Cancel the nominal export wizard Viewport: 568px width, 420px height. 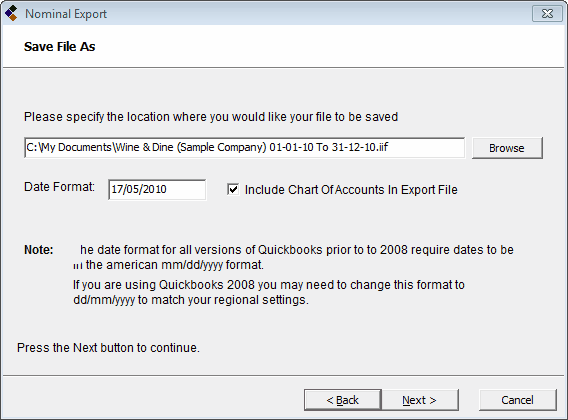click(517, 400)
